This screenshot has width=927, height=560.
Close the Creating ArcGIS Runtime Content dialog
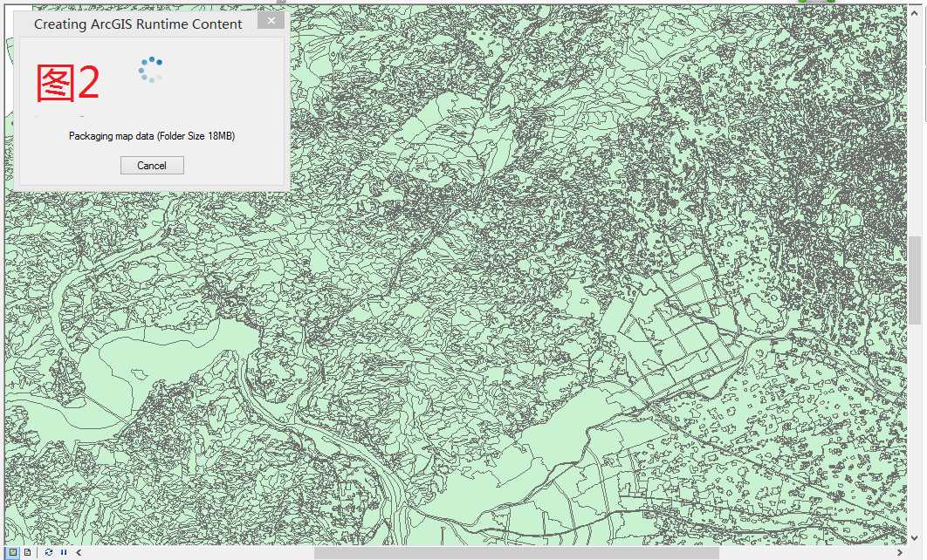(271, 21)
